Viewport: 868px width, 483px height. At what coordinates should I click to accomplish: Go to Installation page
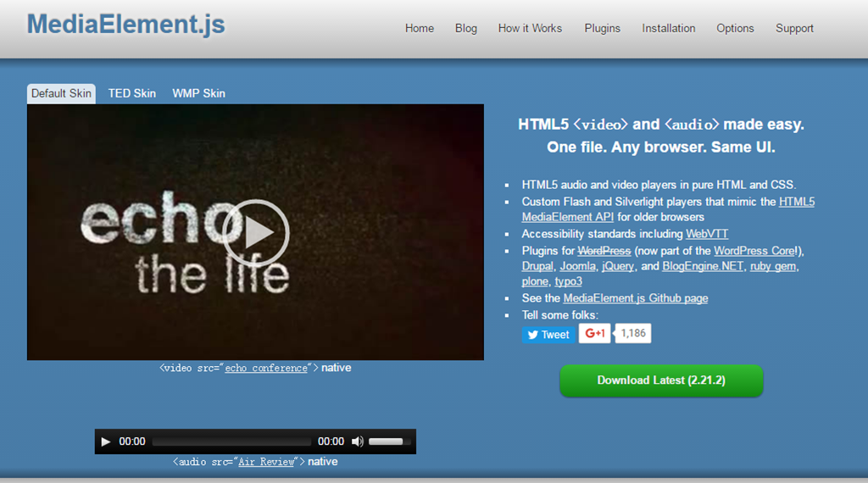[x=669, y=28]
